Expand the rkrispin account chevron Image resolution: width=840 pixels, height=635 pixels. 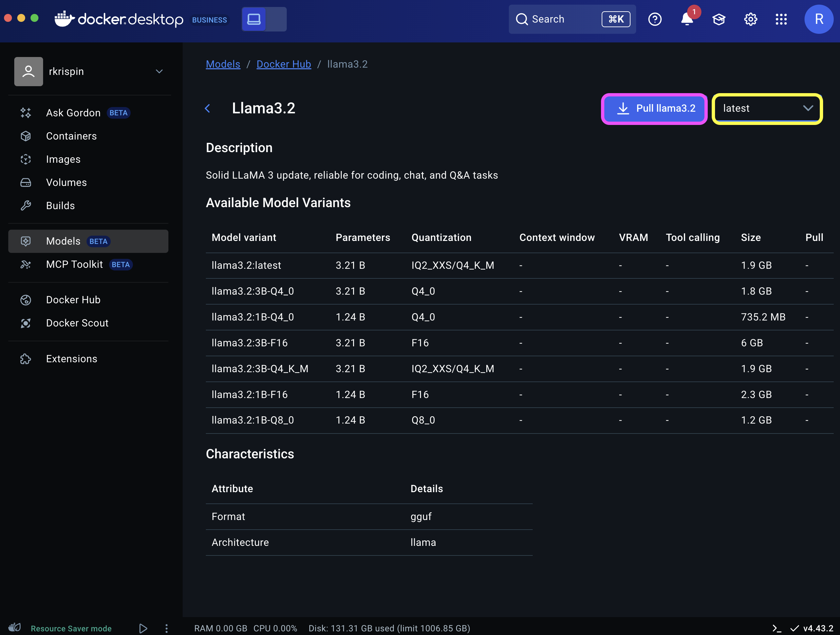pyautogui.click(x=159, y=71)
